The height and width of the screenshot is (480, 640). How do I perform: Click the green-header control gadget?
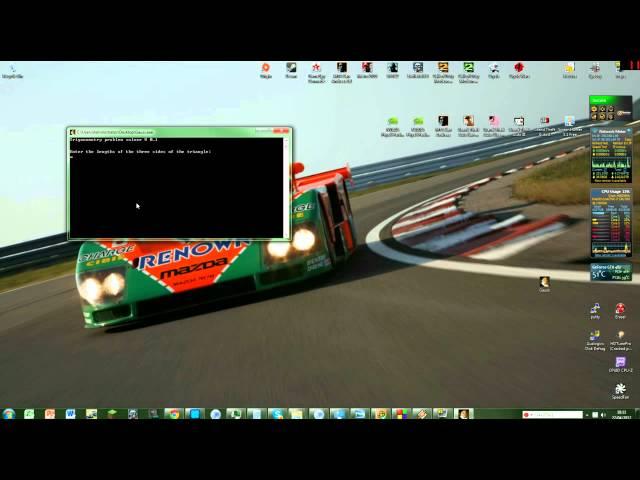610,108
